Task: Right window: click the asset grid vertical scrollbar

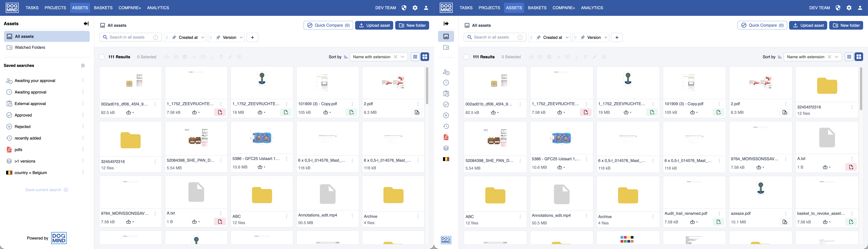Action: click(x=861, y=89)
